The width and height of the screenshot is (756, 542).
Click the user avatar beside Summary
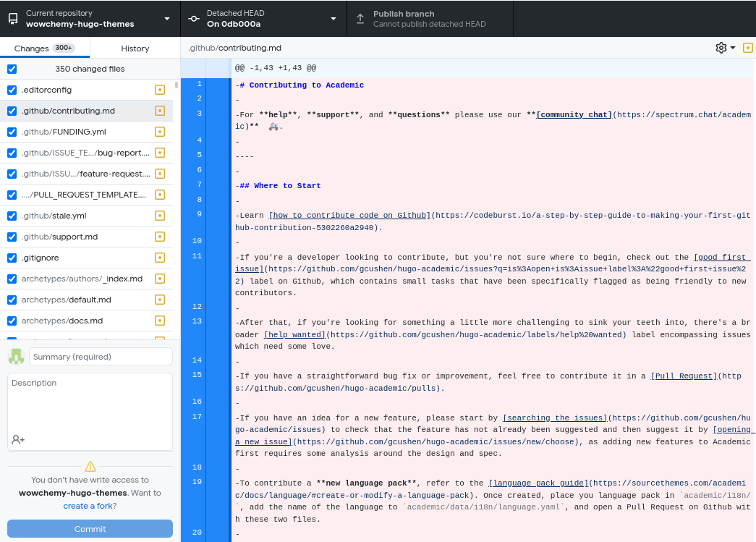[x=16, y=357]
